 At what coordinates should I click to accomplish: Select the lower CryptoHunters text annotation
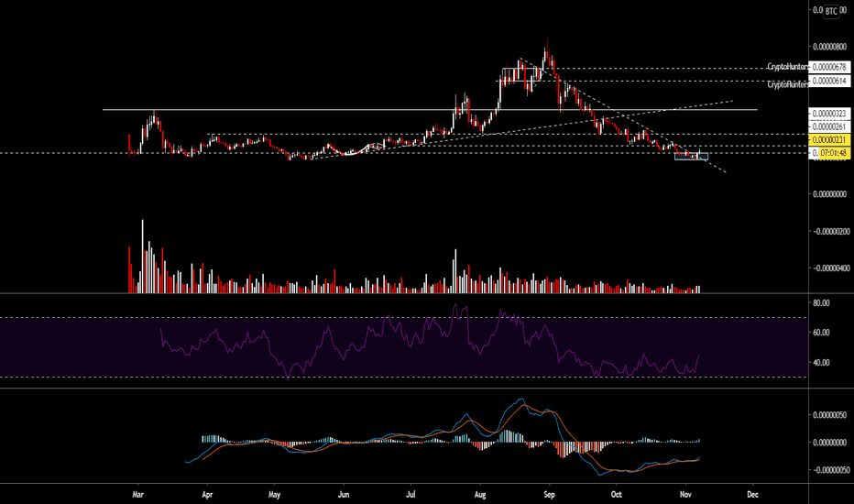click(x=788, y=84)
